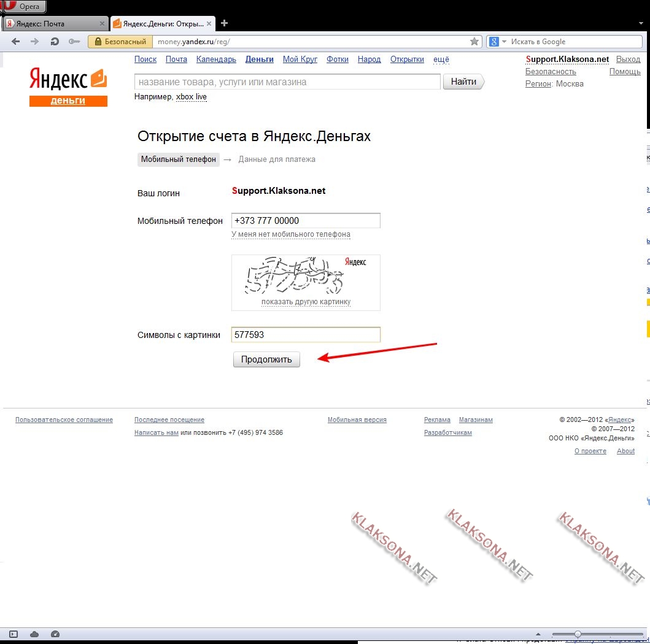Focus the Мобильный телефон input field
The width and height of the screenshot is (650, 644).
click(x=306, y=220)
